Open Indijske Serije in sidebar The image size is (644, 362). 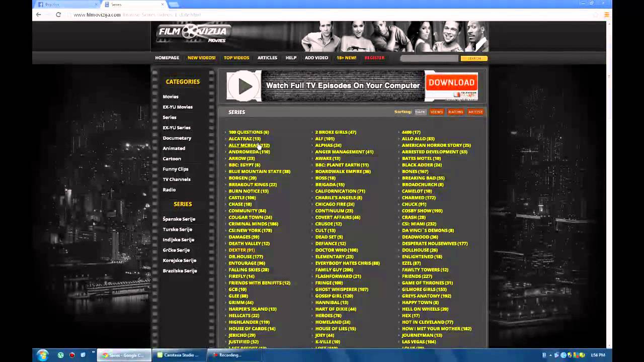click(179, 240)
